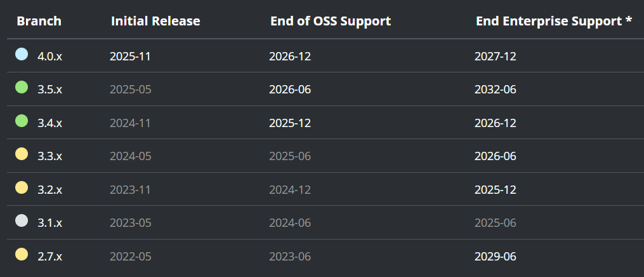
Task: Click the 2032-06 enterprise support date
Action: 496,90
